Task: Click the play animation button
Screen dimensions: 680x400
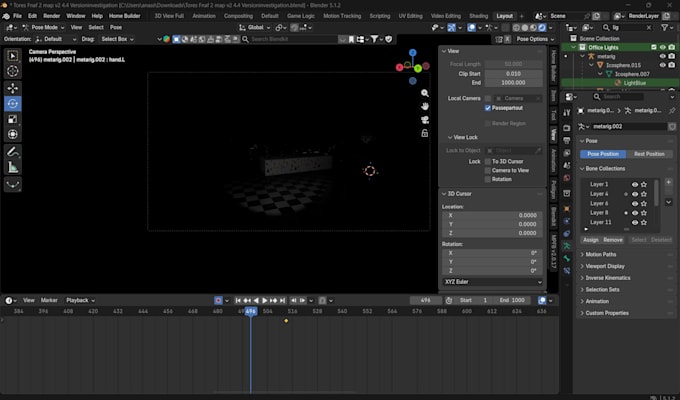Action: 265,300
